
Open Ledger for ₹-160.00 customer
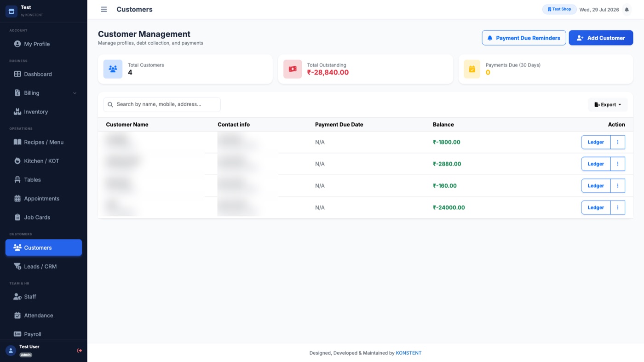(596, 186)
